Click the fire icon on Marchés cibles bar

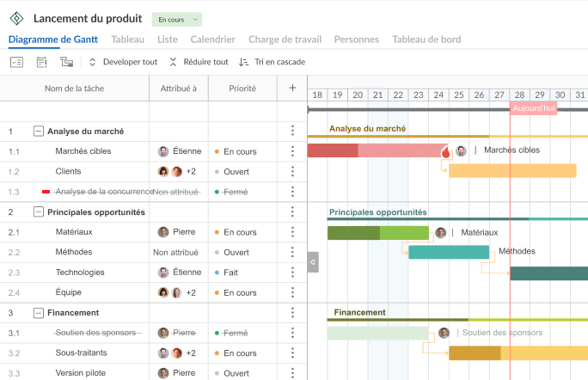(446, 151)
